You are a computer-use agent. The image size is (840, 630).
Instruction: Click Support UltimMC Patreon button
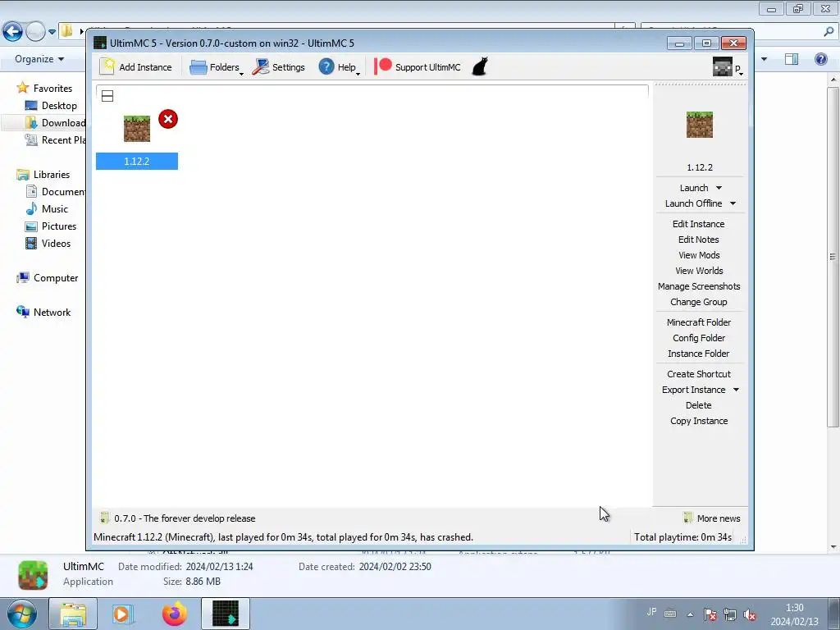point(418,67)
